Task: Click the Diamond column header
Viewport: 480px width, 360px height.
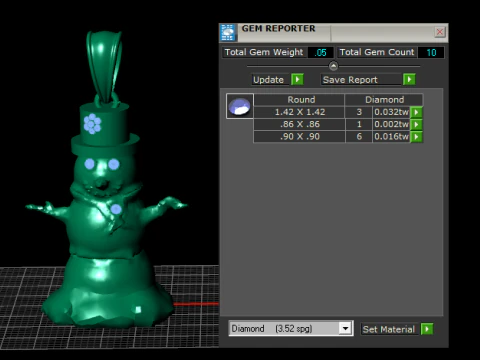Action: [384, 100]
